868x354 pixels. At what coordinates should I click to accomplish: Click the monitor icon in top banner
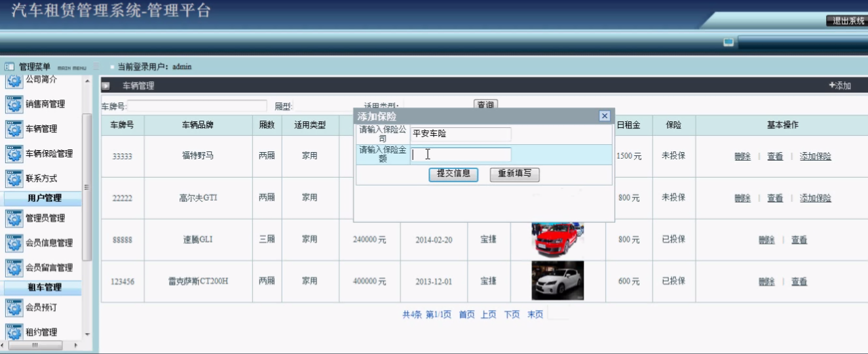pos(728,43)
